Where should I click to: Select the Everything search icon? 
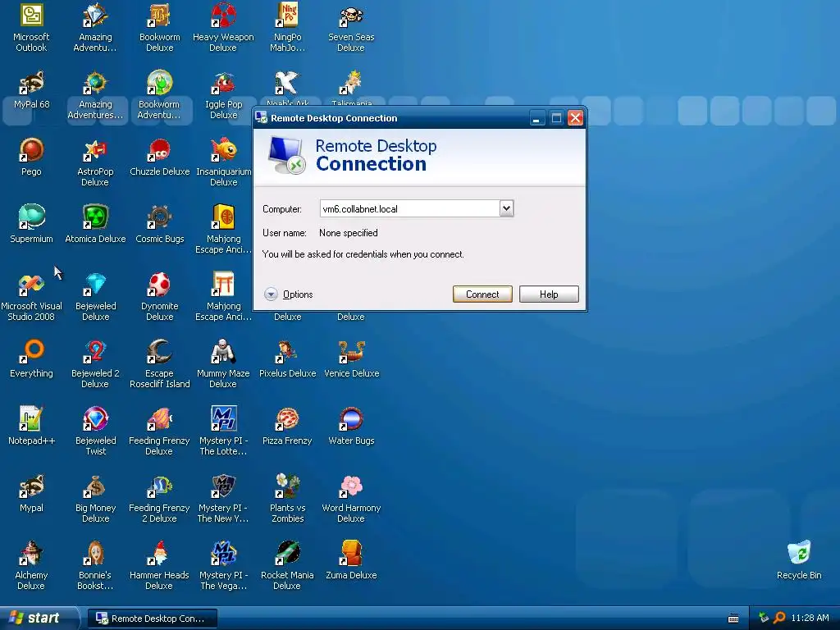pos(32,359)
